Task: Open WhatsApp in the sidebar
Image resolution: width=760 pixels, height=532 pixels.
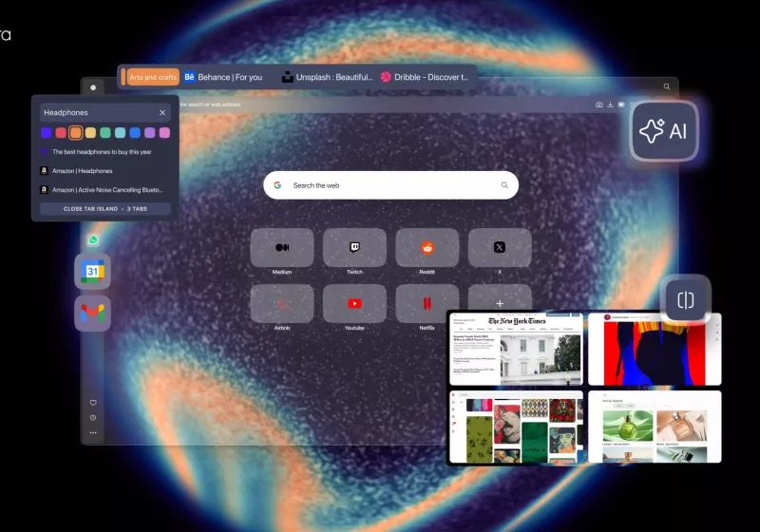Action: pyautogui.click(x=93, y=241)
